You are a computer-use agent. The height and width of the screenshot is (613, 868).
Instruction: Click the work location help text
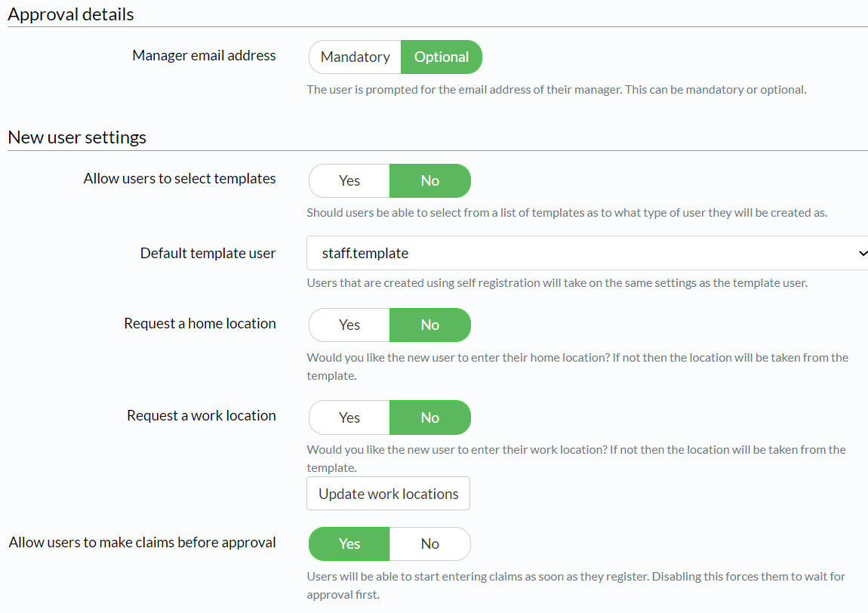click(576, 458)
